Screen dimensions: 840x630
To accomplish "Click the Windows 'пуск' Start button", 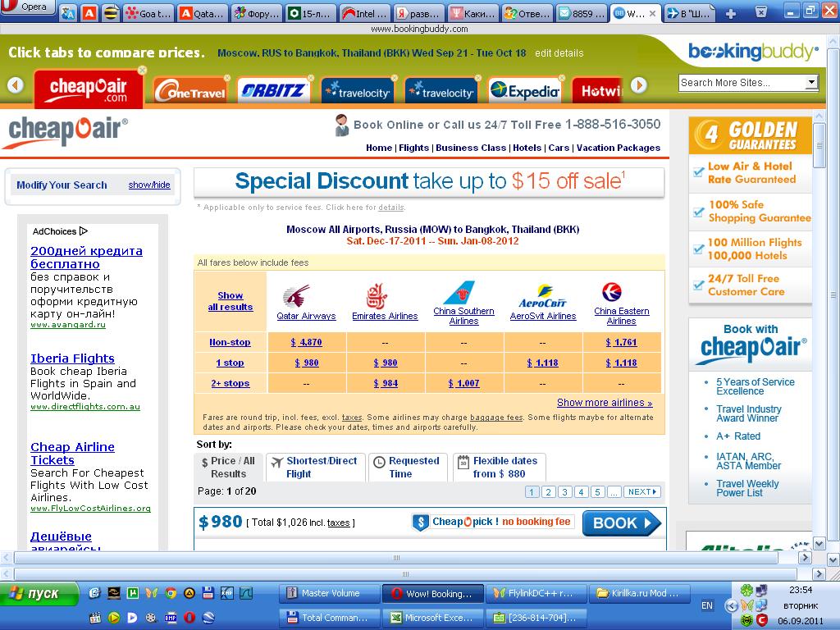I will pyautogui.click(x=39, y=594).
